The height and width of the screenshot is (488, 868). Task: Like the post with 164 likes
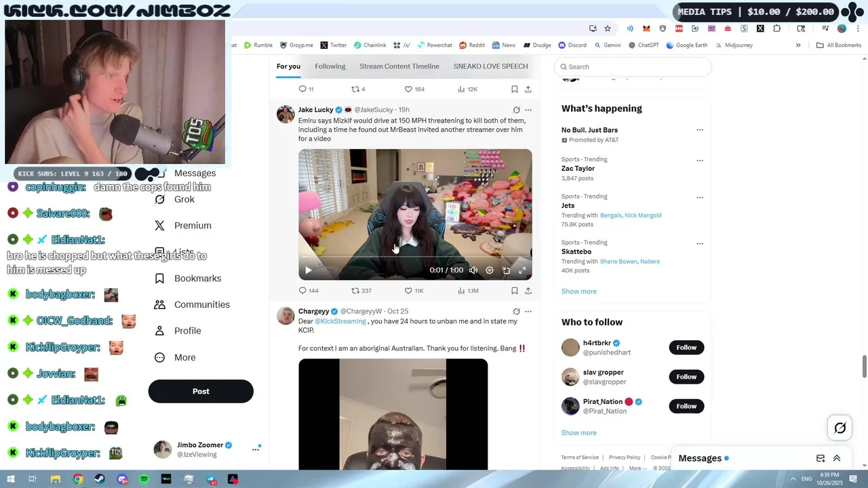pyautogui.click(x=414, y=89)
